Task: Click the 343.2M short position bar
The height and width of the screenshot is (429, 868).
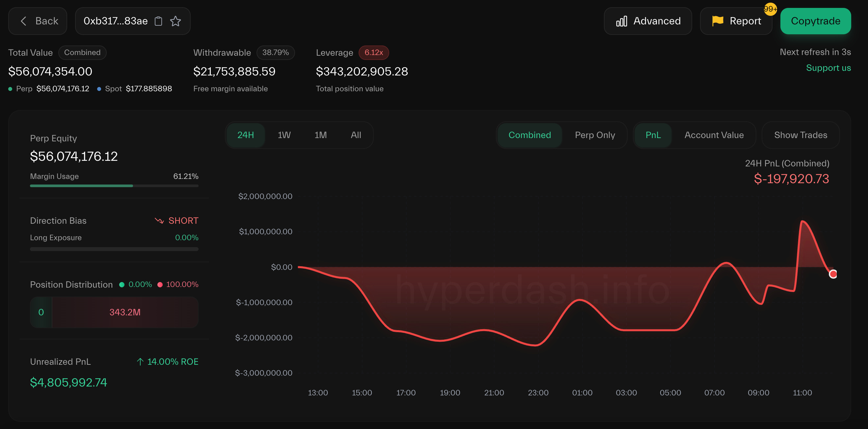Action: (125, 312)
